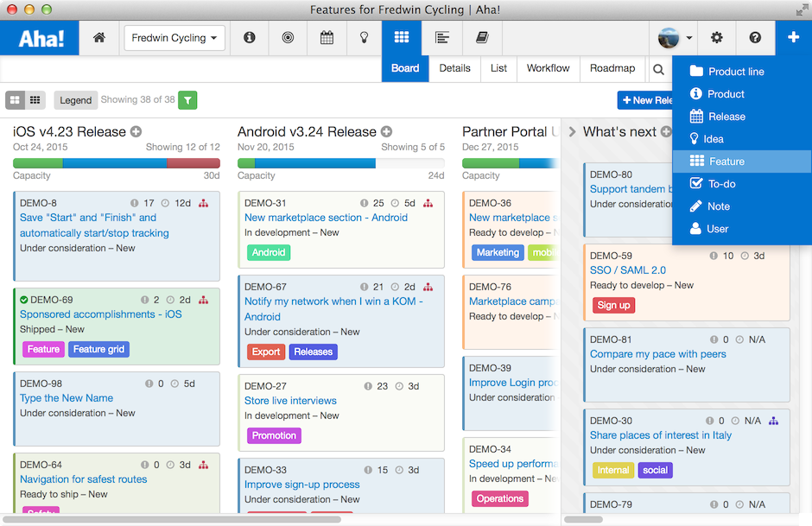Open Compare my pace with peers
The height and width of the screenshot is (526, 812).
[657, 354]
